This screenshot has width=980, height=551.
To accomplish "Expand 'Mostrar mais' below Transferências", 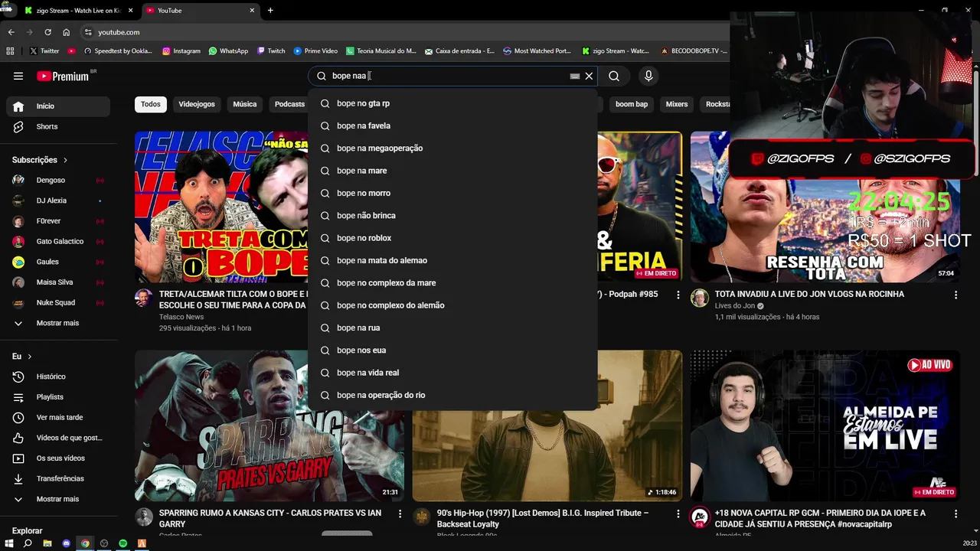I will point(58,499).
